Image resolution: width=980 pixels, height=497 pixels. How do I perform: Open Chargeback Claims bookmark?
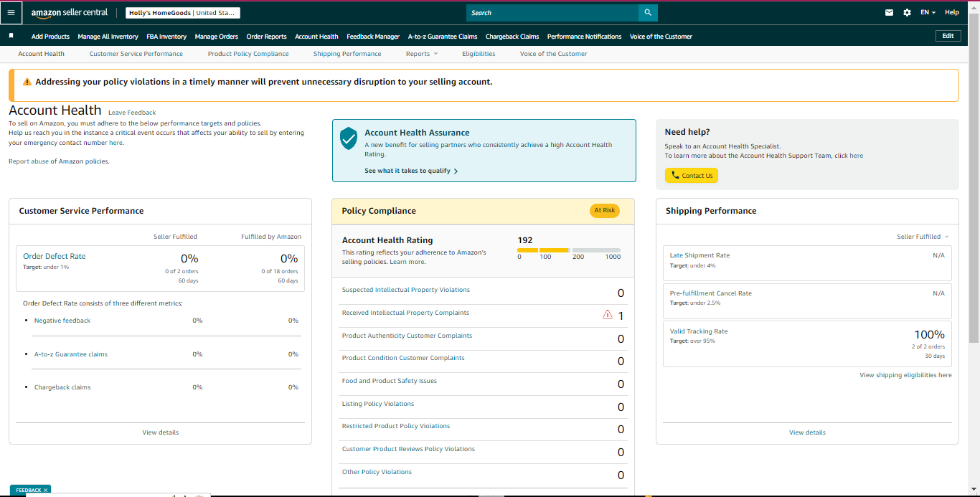512,37
